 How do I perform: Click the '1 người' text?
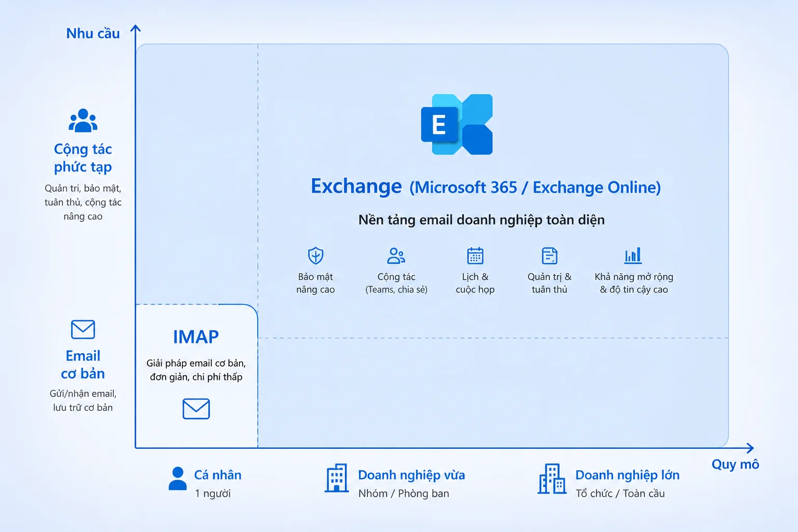click(213, 494)
